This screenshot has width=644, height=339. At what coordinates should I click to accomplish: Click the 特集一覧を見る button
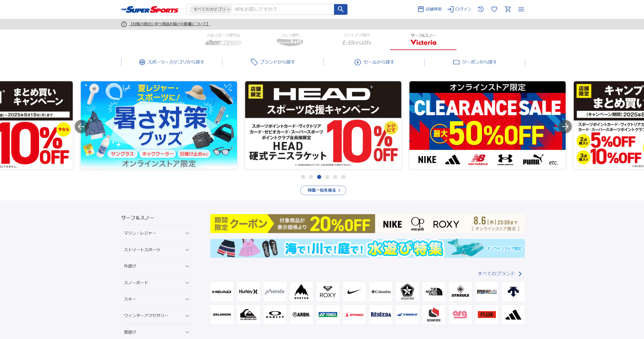click(323, 190)
